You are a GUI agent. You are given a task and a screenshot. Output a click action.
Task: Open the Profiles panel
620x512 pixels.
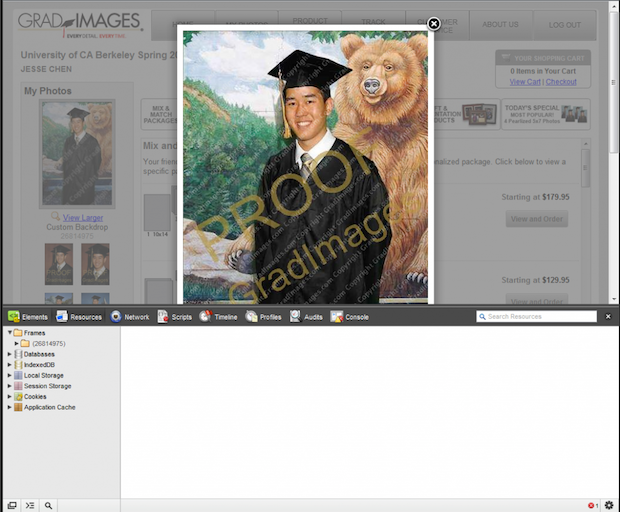click(263, 317)
